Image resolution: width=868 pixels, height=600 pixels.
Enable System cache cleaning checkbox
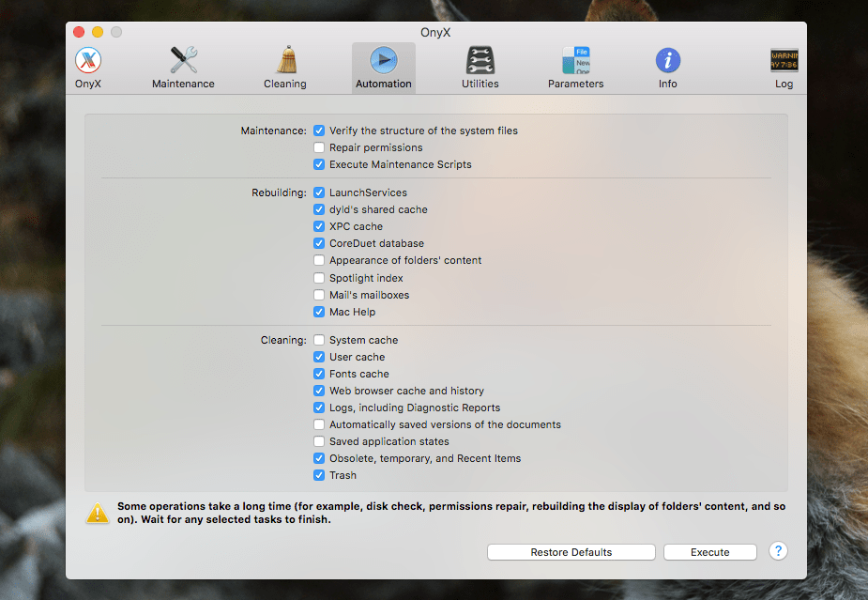tap(319, 340)
